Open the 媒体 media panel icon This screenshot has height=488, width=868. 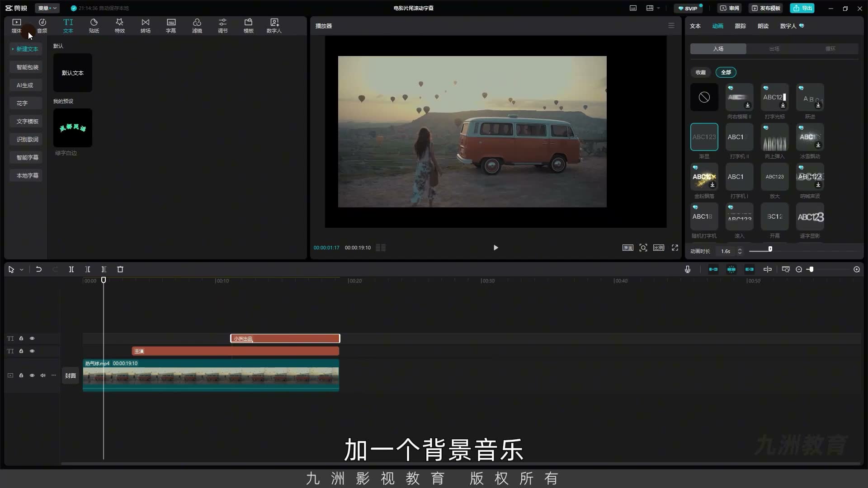(x=17, y=26)
